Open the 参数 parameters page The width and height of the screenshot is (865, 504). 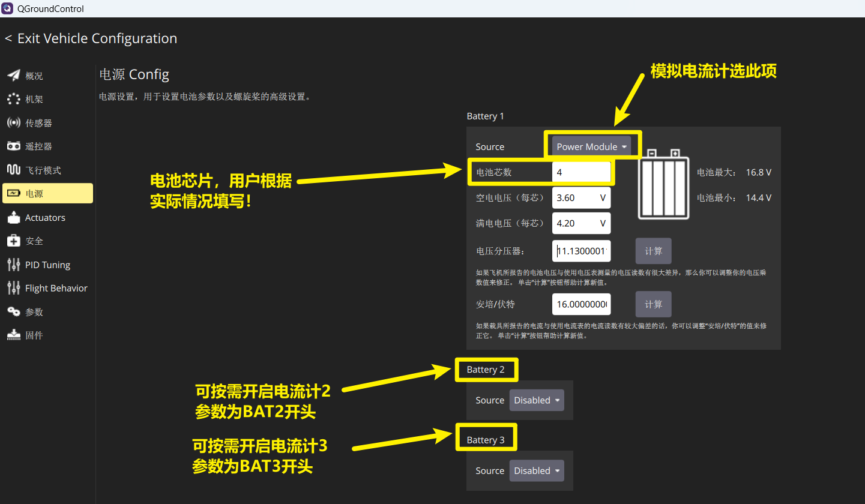click(x=47, y=311)
